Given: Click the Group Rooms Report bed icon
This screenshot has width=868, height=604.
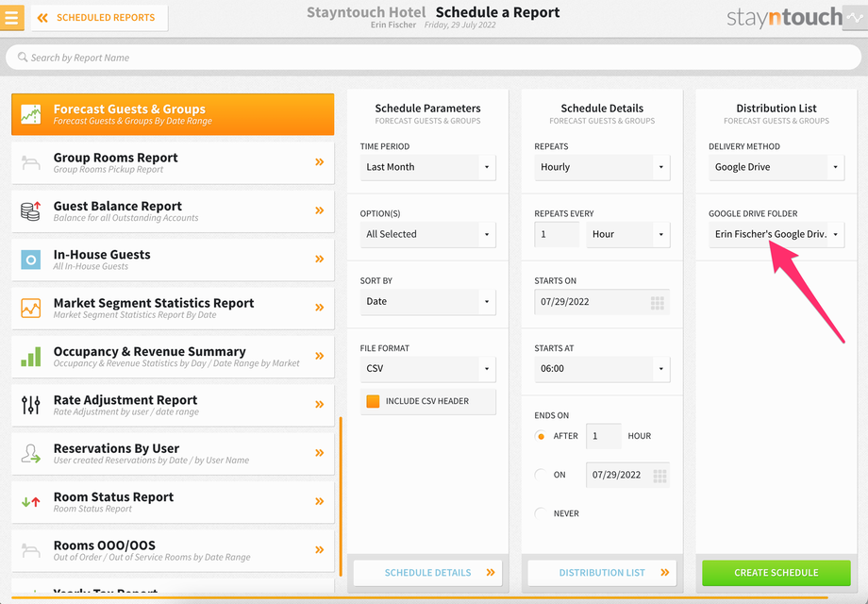Looking at the screenshot, I should tap(30, 162).
